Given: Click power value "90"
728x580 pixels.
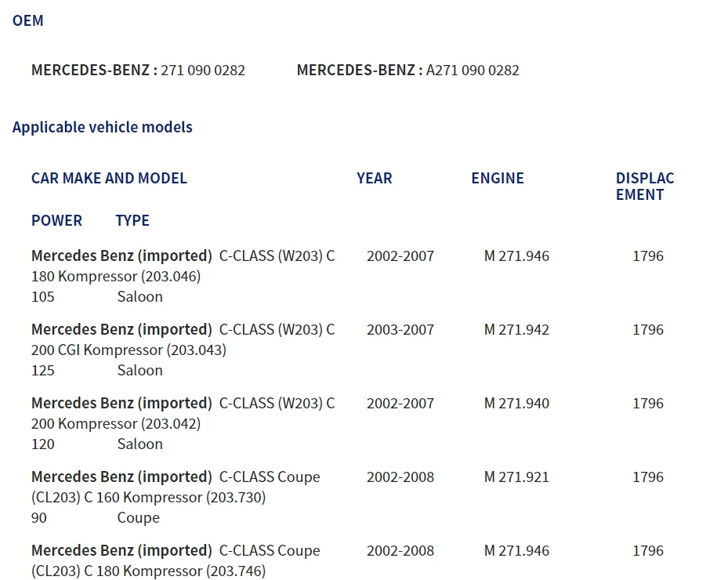Looking at the screenshot, I should click(x=39, y=518).
